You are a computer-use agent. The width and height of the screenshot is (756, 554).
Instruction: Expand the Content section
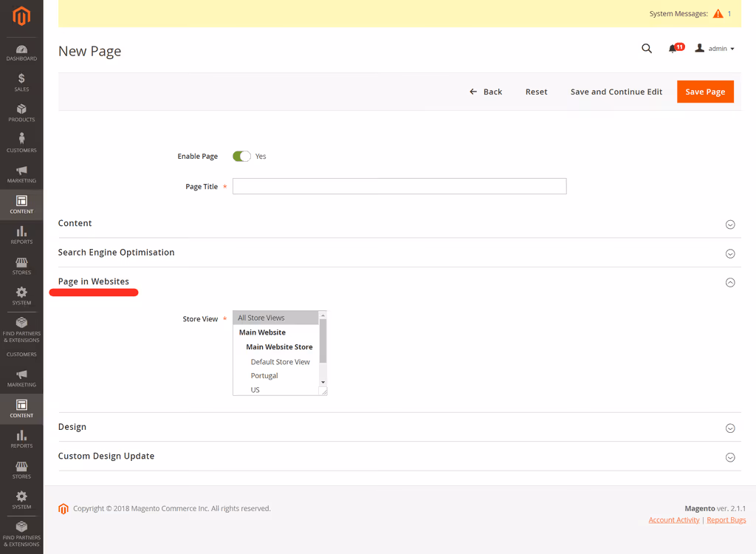399,223
